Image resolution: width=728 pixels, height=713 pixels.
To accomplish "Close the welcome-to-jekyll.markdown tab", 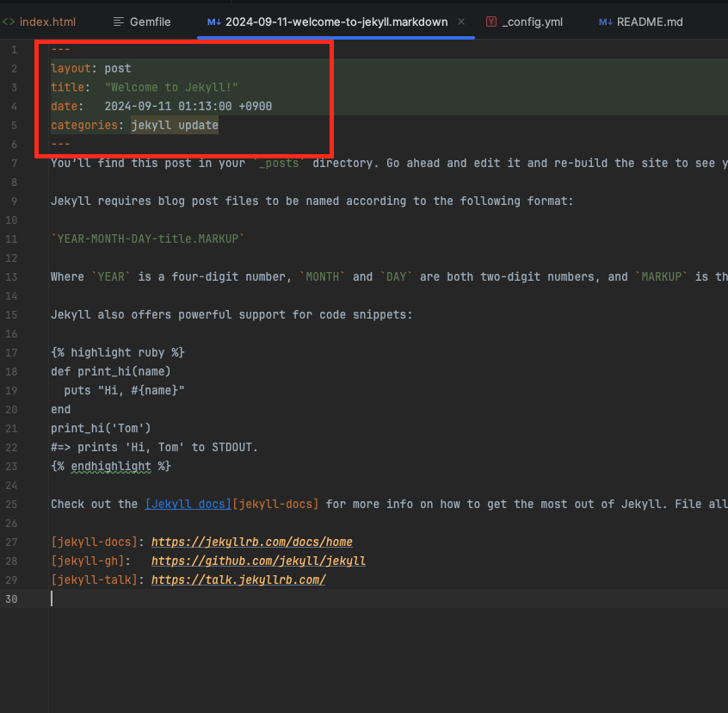I will coord(461,22).
